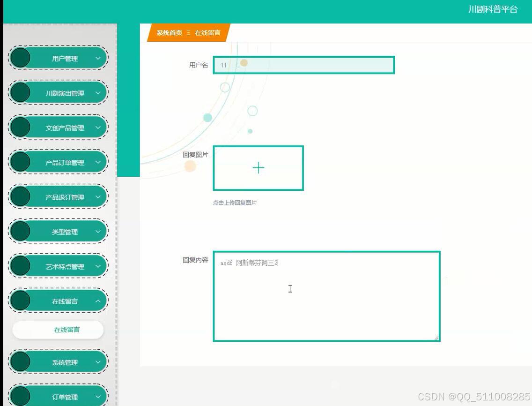Open the 产品订单管理 menu item
The width and height of the screenshot is (532, 406).
click(58, 162)
